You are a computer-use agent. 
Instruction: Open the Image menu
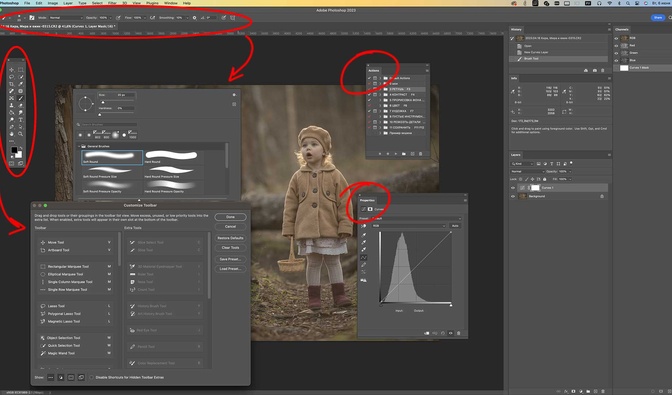click(x=53, y=3)
